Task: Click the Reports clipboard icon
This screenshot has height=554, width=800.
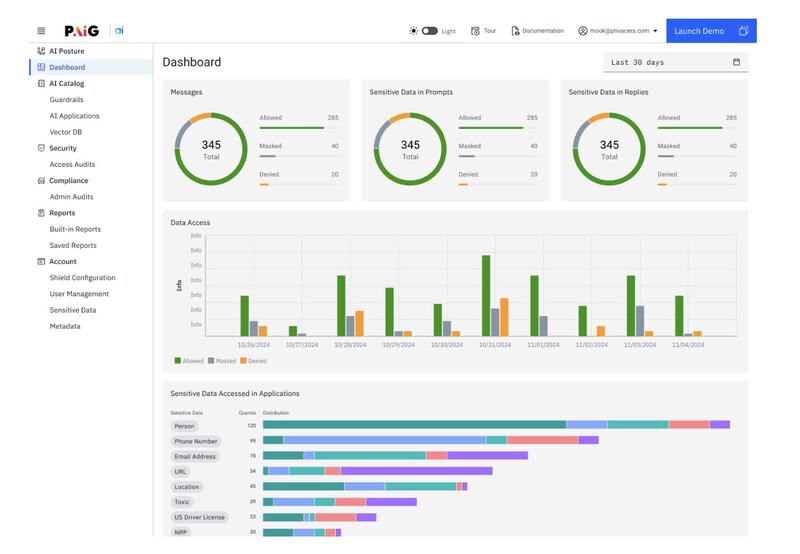Action: pyautogui.click(x=41, y=213)
